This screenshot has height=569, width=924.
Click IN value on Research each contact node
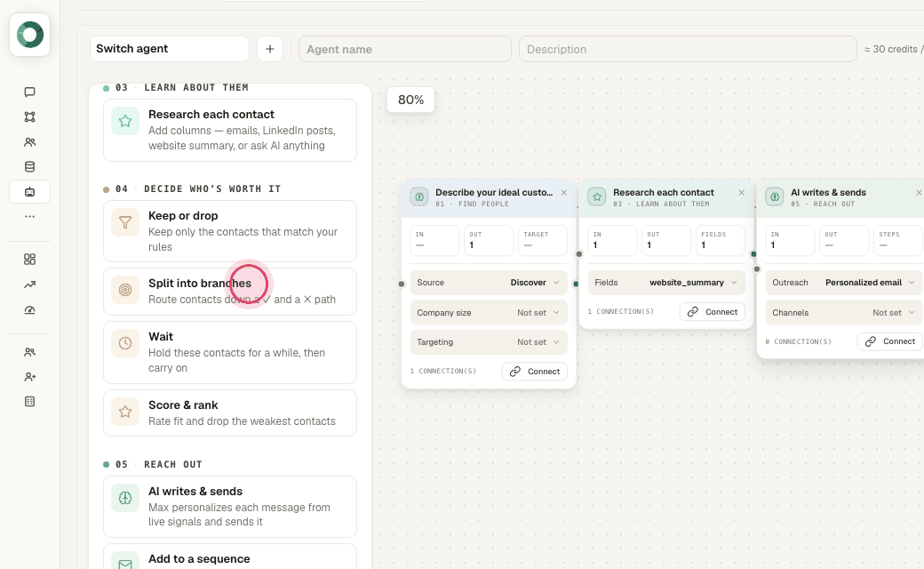(612, 240)
